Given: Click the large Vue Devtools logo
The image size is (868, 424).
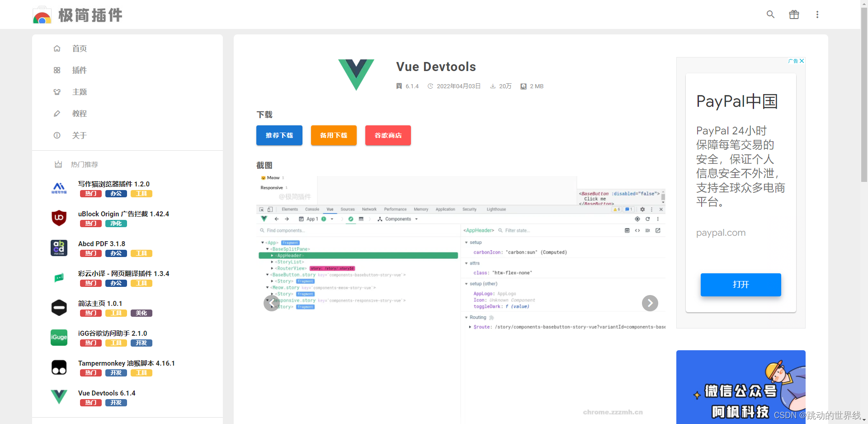Looking at the screenshot, I should (x=356, y=75).
